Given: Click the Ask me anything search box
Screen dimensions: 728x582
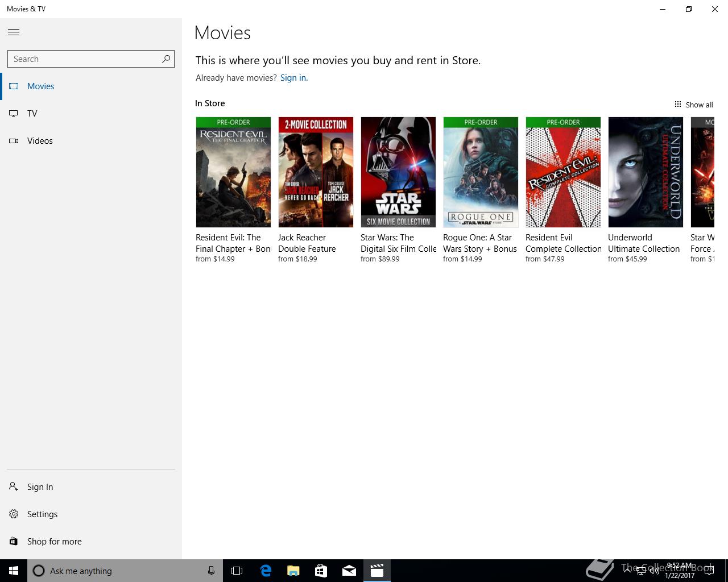Looking at the screenshot, I should [x=125, y=571].
